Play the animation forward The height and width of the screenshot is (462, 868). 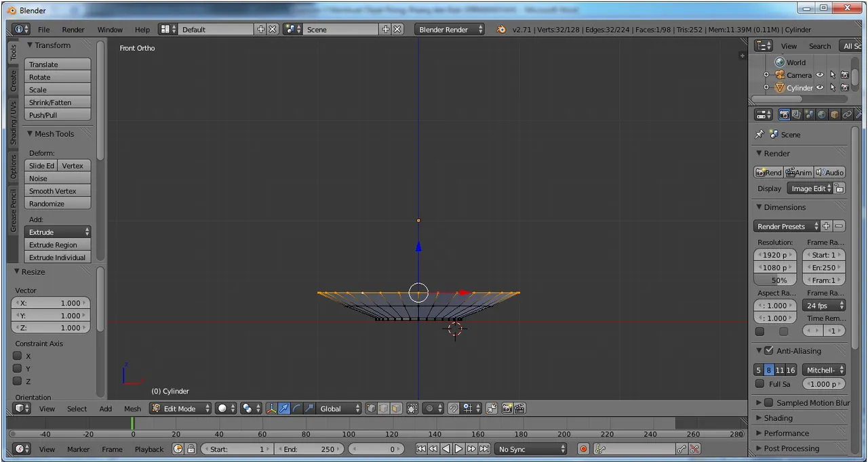click(459, 449)
